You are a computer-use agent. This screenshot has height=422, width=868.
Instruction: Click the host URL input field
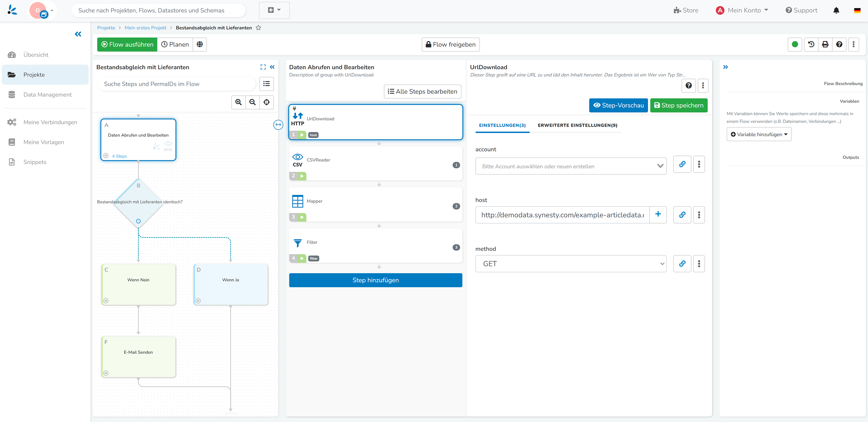(x=562, y=215)
